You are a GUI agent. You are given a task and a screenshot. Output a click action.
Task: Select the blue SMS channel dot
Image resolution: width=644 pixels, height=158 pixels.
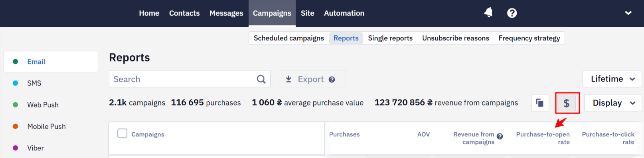point(16,83)
